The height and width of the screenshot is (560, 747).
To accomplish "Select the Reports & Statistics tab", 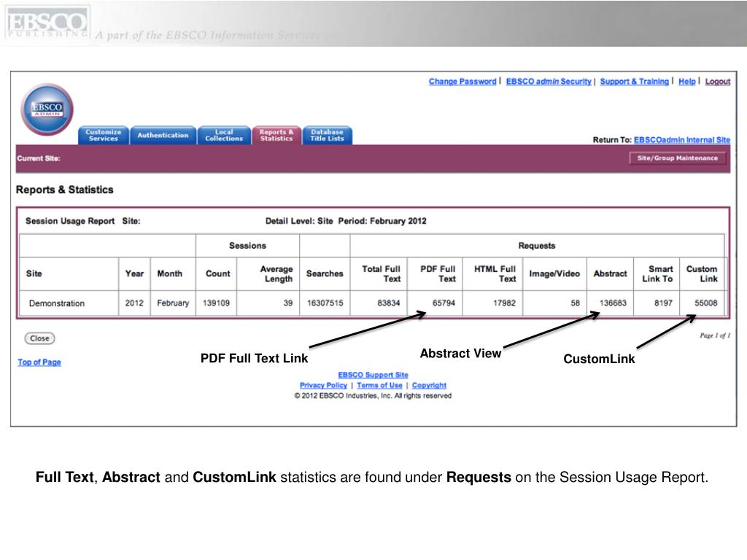I will click(276, 135).
